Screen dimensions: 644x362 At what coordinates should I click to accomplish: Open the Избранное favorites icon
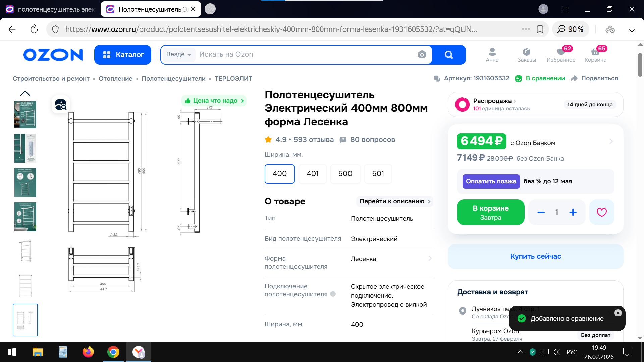[x=561, y=54]
